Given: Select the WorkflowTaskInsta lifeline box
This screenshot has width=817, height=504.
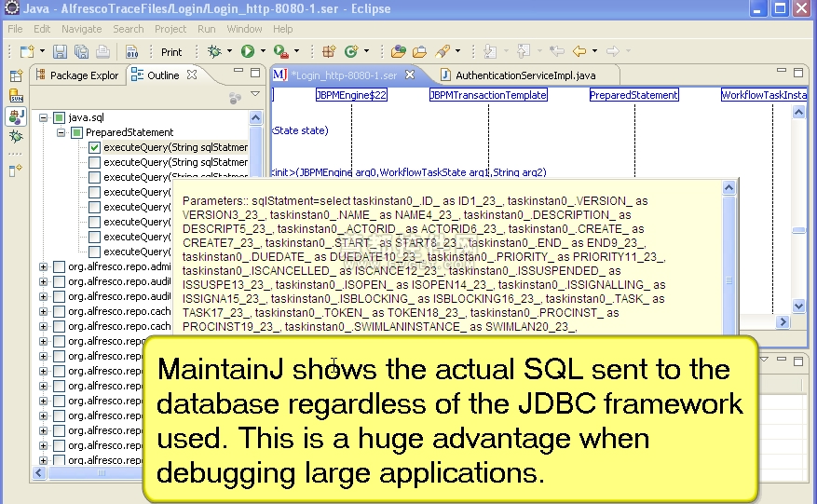Looking at the screenshot, I should (x=765, y=95).
